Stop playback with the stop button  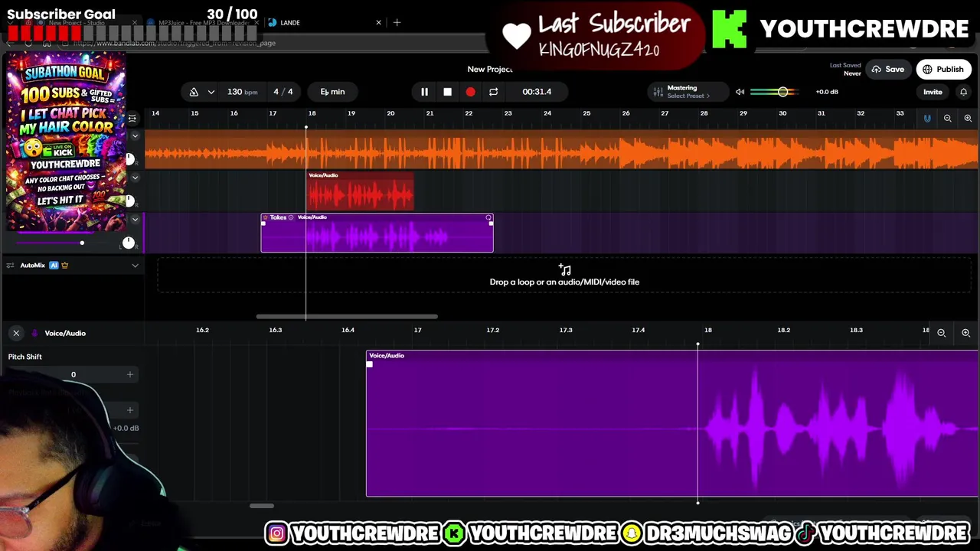tap(447, 92)
